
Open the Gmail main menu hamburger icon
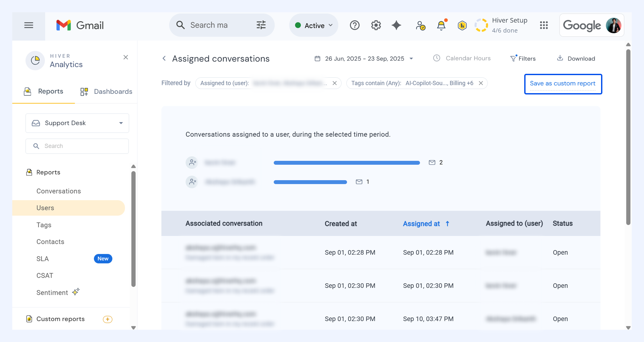tap(29, 25)
